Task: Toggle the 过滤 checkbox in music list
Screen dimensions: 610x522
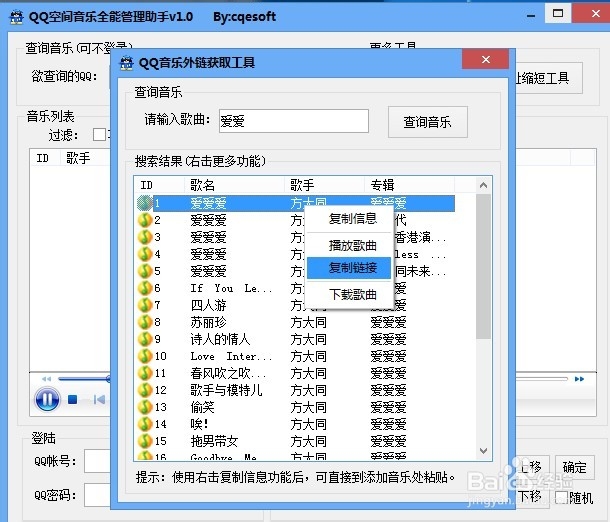Action: (x=100, y=135)
